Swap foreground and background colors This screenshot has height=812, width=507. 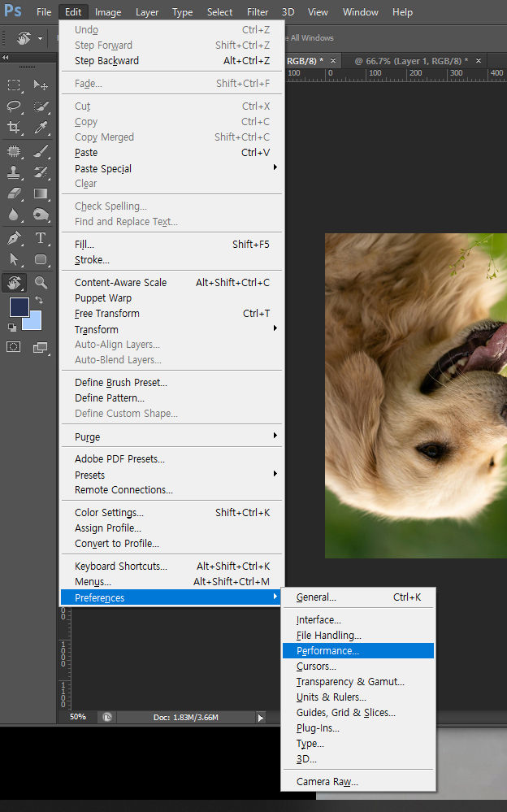coord(39,300)
